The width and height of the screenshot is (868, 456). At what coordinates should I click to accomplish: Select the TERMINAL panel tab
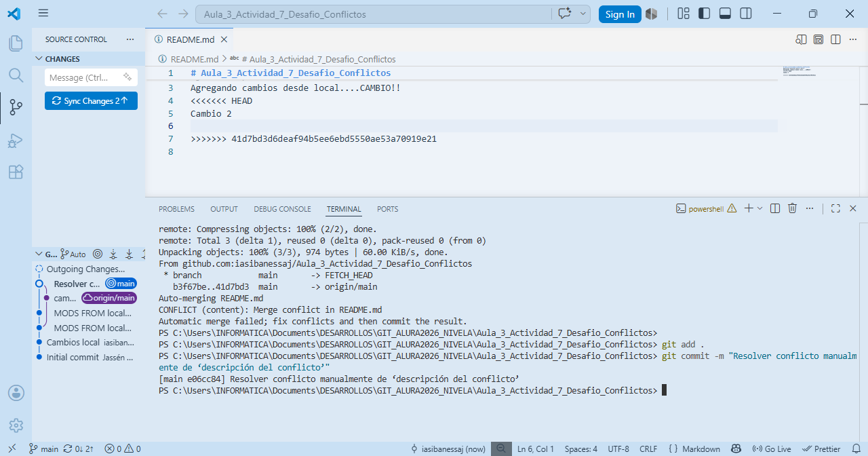click(x=344, y=209)
